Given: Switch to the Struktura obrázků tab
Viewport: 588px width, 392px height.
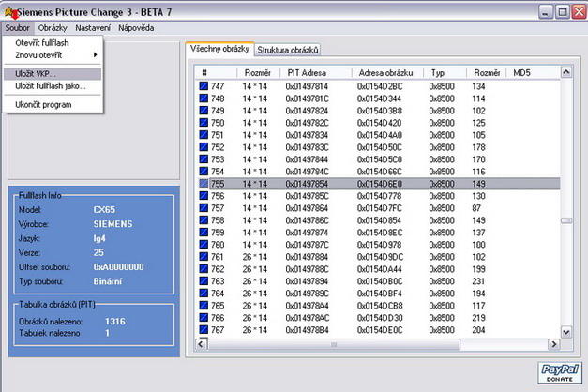Looking at the screenshot, I should click(288, 50).
